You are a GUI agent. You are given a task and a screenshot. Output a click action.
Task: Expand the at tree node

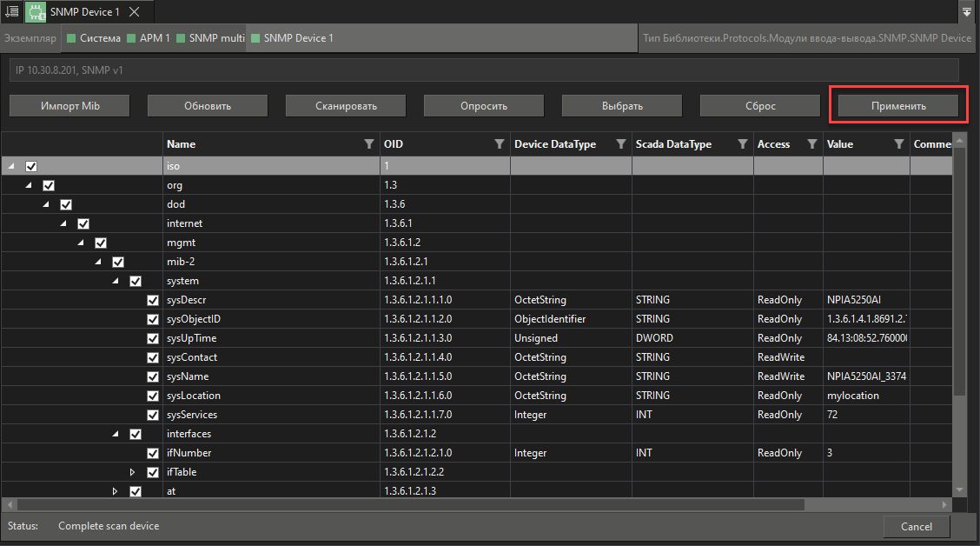pos(115,490)
